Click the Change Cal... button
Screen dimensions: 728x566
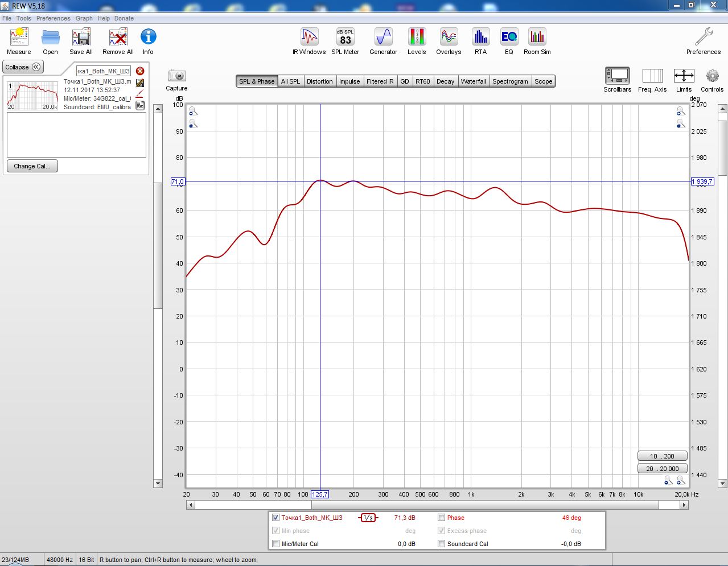pyautogui.click(x=32, y=166)
